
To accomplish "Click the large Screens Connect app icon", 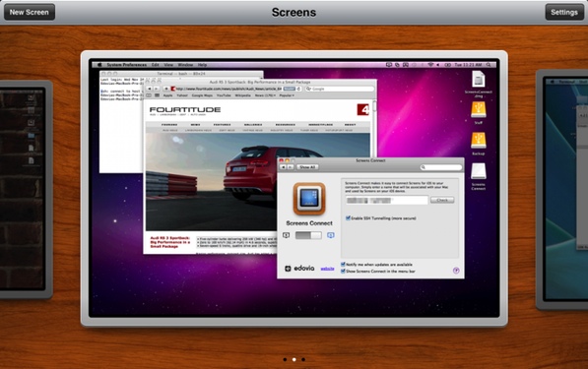I will 309,199.
